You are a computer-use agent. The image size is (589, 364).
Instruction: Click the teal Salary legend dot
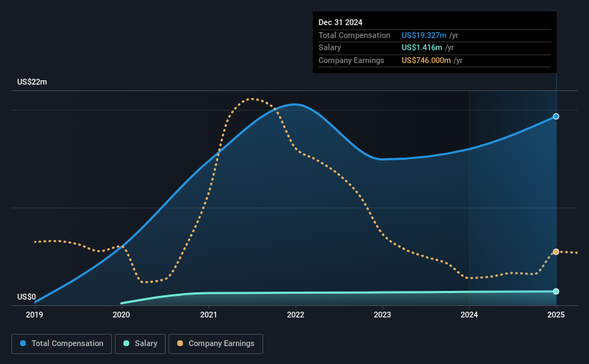pyautogui.click(x=126, y=343)
